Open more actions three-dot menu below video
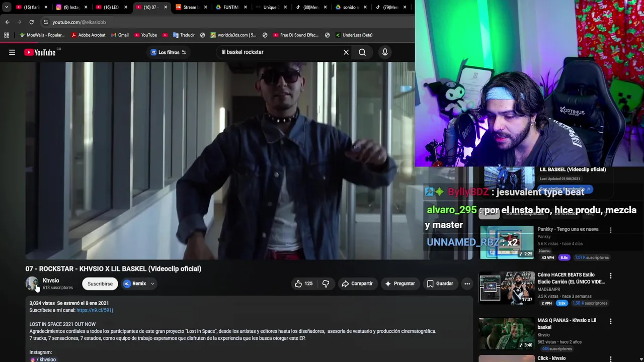Viewport: 644px width, 362px height. (467, 284)
